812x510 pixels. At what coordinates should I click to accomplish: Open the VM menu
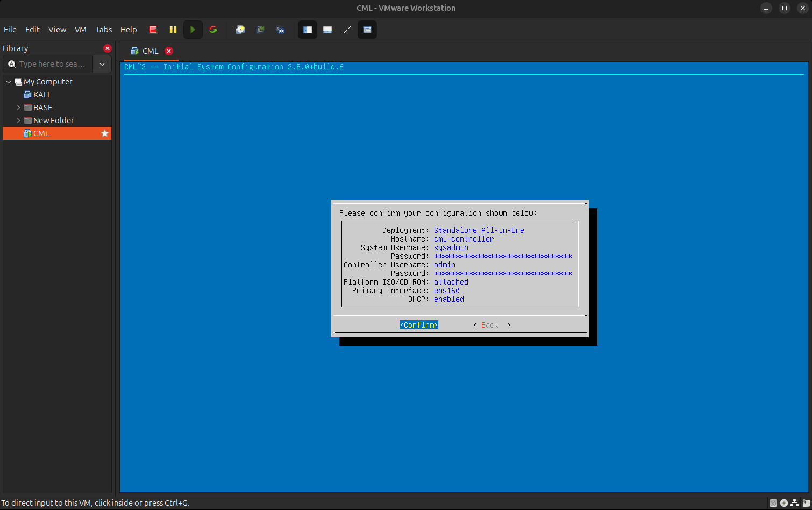pyautogui.click(x=81, y=30)
